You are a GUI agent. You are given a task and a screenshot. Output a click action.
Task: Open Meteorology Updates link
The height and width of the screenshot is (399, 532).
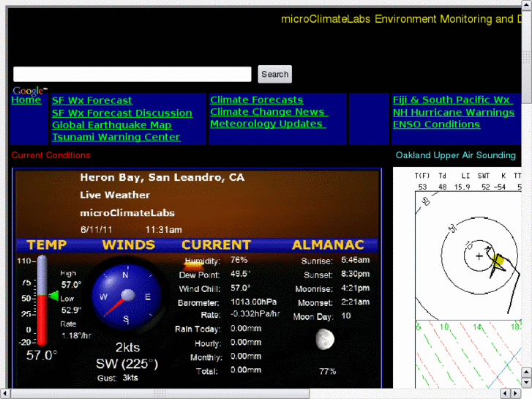tap(268, 124)
